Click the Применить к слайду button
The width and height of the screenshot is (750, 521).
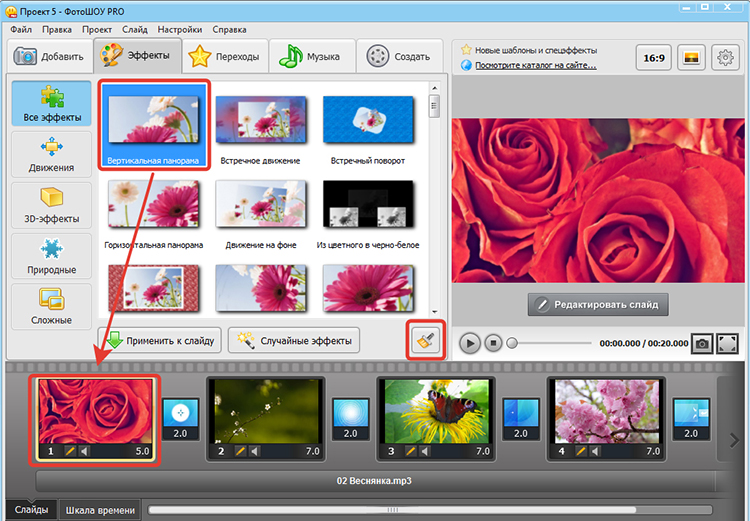tap(160, 341)
